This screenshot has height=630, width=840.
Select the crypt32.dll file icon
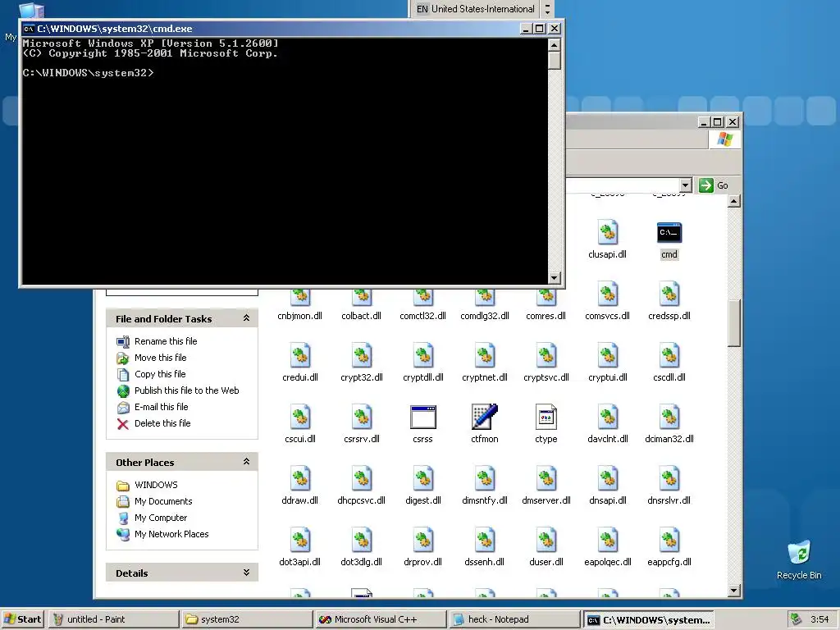tap(362, 356)
